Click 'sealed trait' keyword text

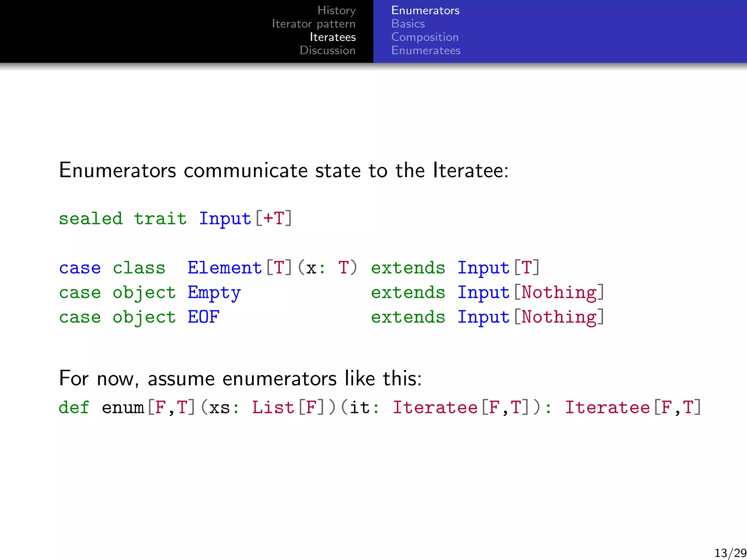[123, 219]
